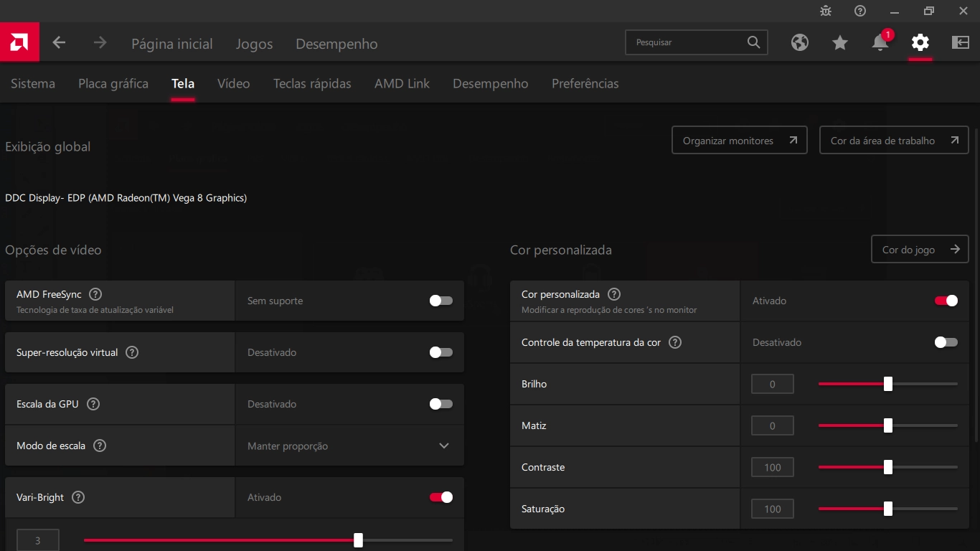The image size is (980, 551).
Task: Open Desempenho in top navigation
Action: point(336,44)
